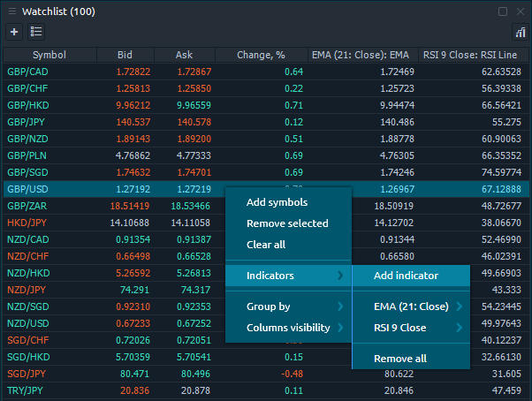This screenshot has height=401, width=532.
Task: Click the bar chart icon at top right
Action: point(520,32)
